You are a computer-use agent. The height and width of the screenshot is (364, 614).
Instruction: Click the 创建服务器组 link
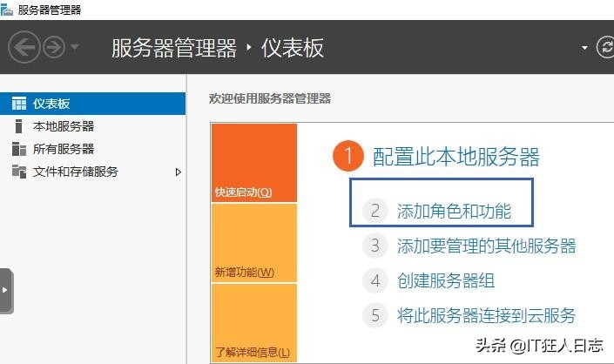(x=446, y=281)
